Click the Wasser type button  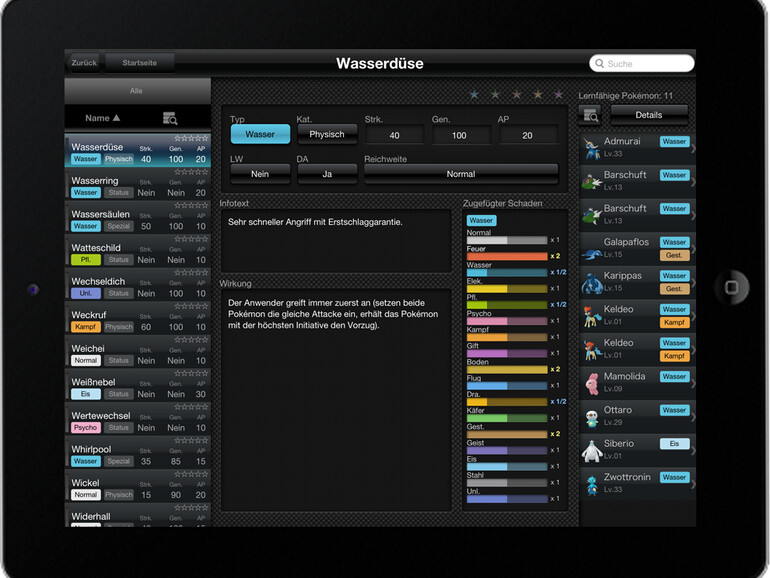(x=260, y=134)
